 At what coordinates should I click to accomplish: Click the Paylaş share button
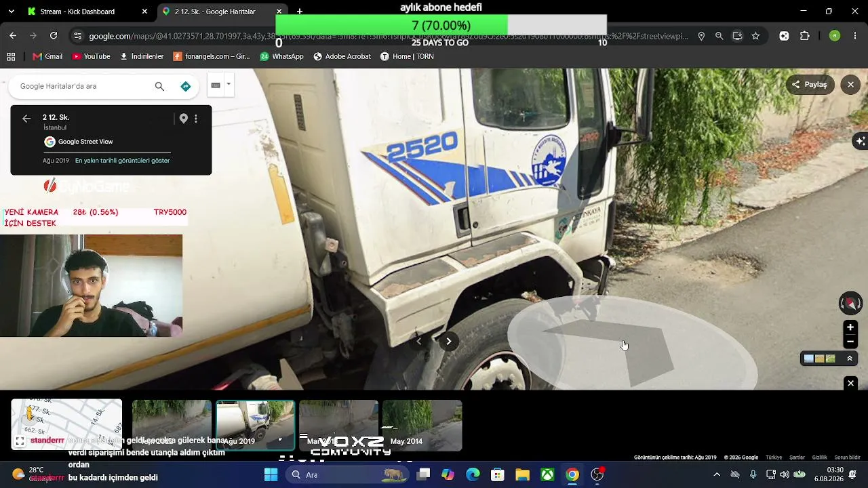[810, 85]
